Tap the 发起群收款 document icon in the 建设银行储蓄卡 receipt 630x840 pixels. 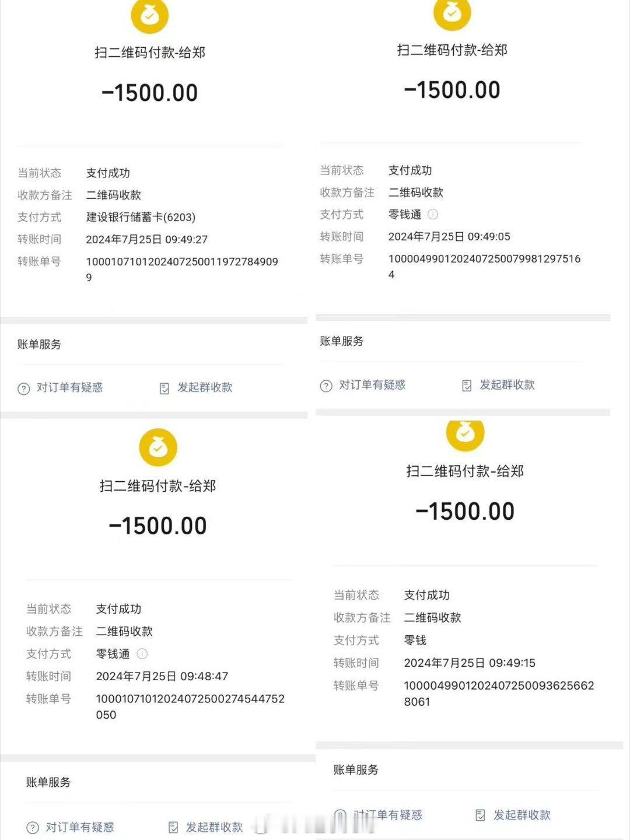tap(164, 388)
